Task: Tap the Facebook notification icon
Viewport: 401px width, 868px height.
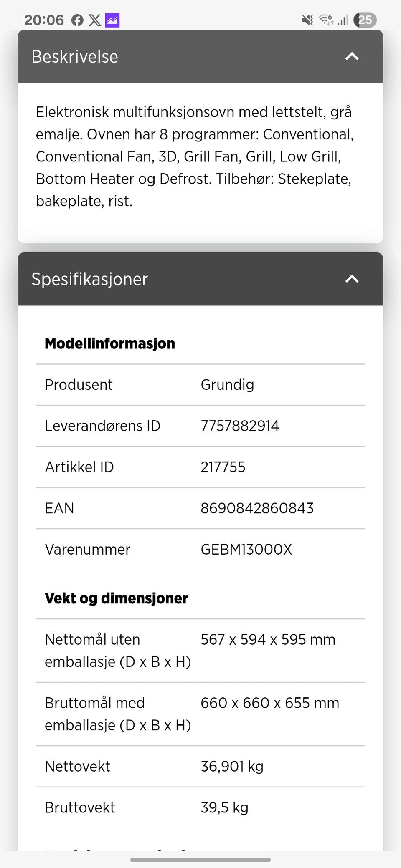Action: 77,20
